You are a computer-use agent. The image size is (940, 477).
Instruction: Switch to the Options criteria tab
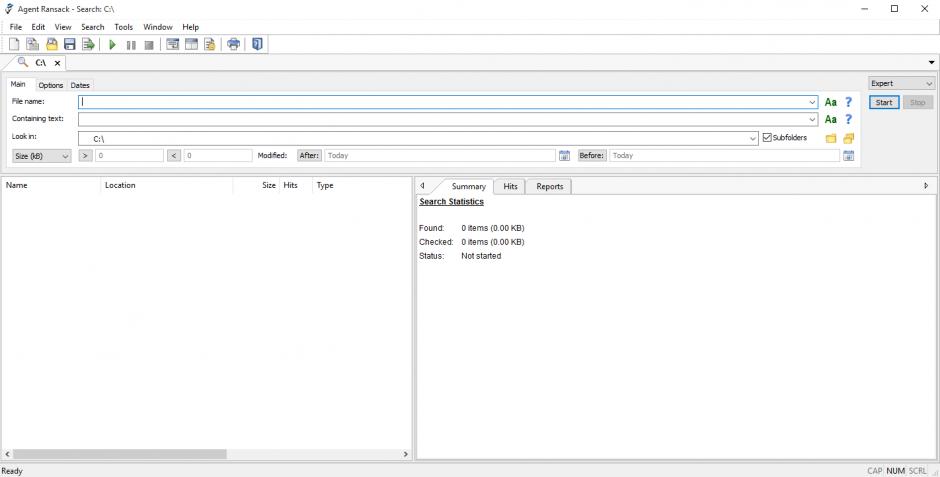tap(50, 85)
